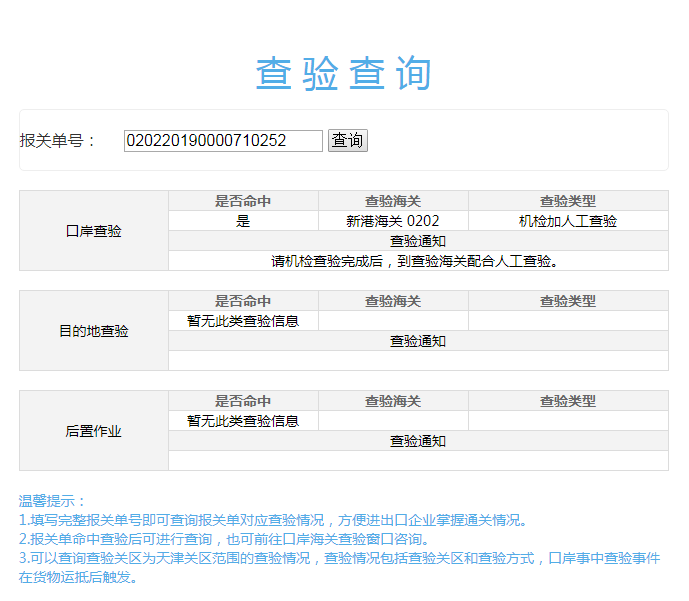This screenshot has height=601, width=689.
Task: Focus the 报关单号 input field
Action: 223,141
